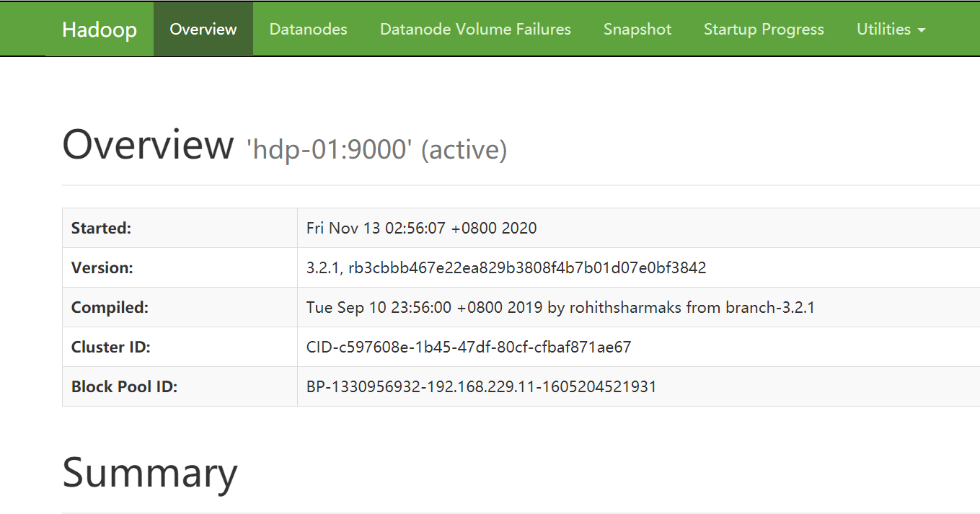
Task: Click the Hadoop brand logo link
Action: coord(99,30)
